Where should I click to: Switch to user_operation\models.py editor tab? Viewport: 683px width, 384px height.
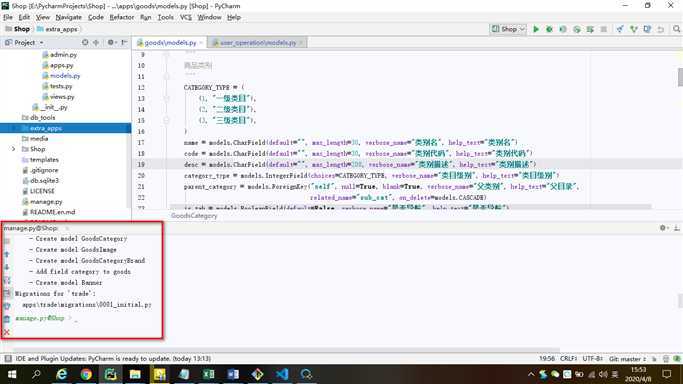[x=258, y=42]
